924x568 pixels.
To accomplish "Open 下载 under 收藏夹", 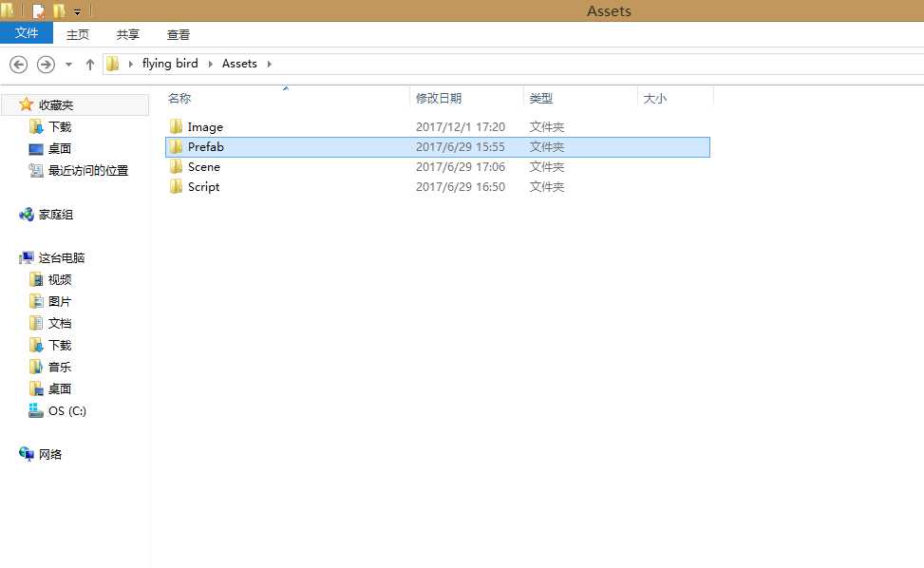I will [x=60, y=126].
